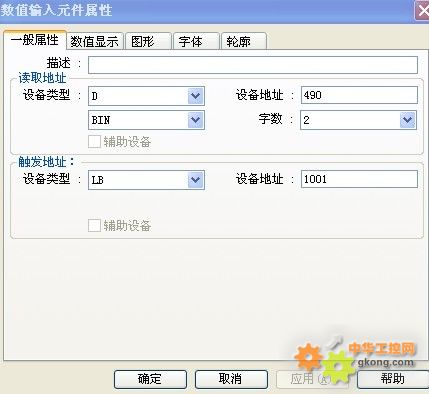This screenshot has height=394, width=429.
Task: Open the 轮廓 tab
Action: coord(244,42)
